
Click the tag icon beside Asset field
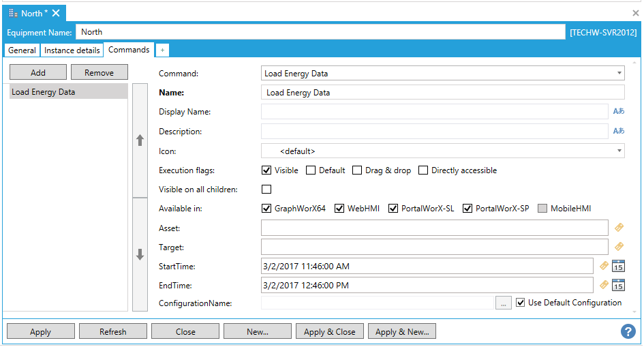(619, 228)
